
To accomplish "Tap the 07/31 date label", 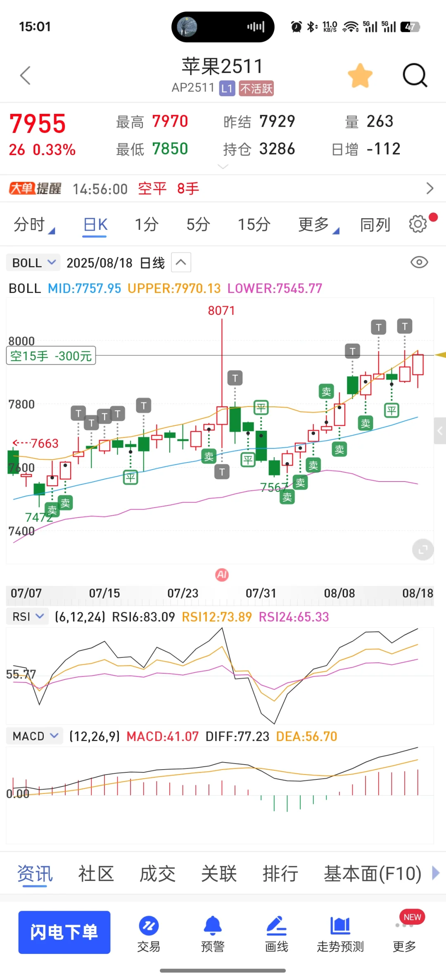I will click(261, 593).
